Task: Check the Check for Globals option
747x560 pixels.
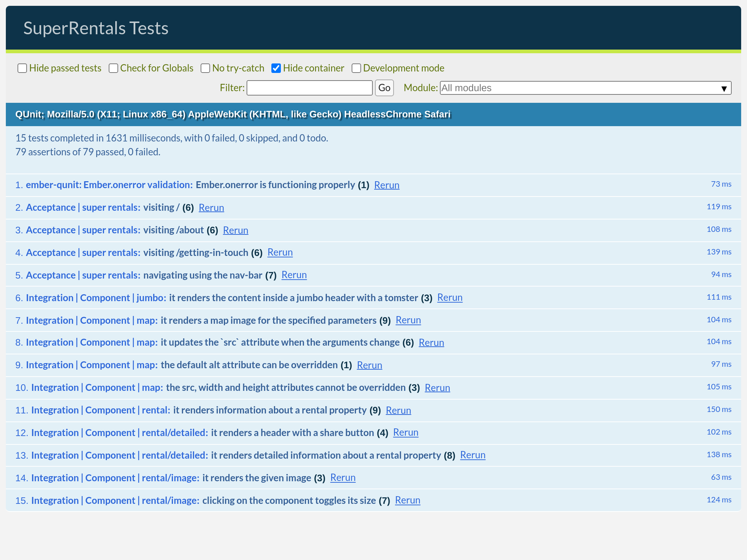Action: [x=113, y=68]
